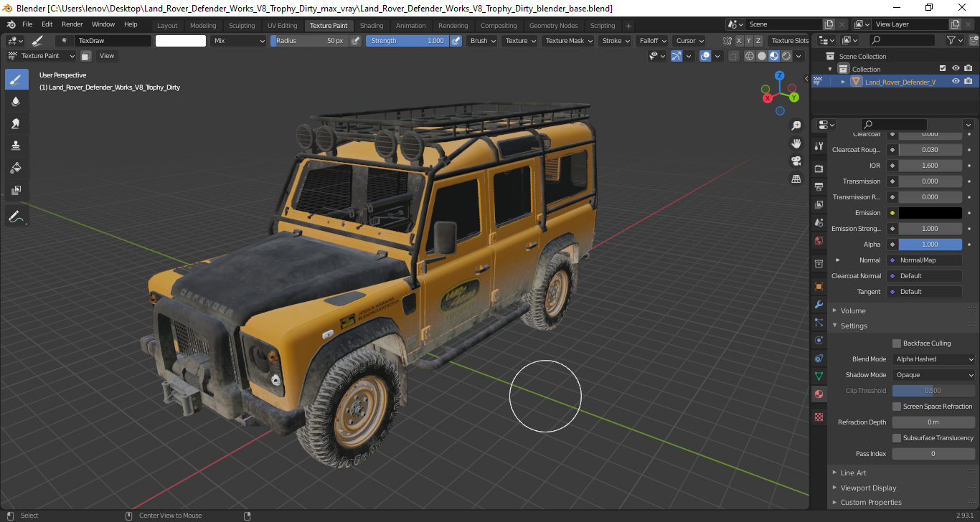Open the Tool properties tab
Screen dimensions: 980x522
pyautogui.click(x=819, y=146)
